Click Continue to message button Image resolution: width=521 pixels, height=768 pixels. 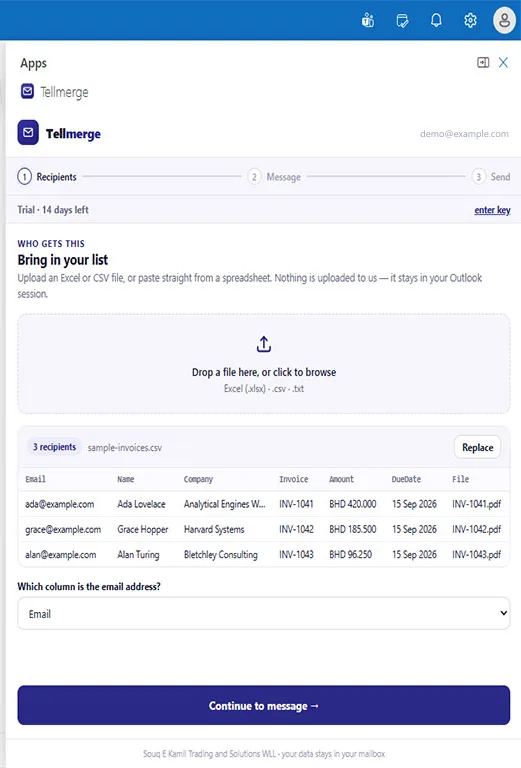264,705
